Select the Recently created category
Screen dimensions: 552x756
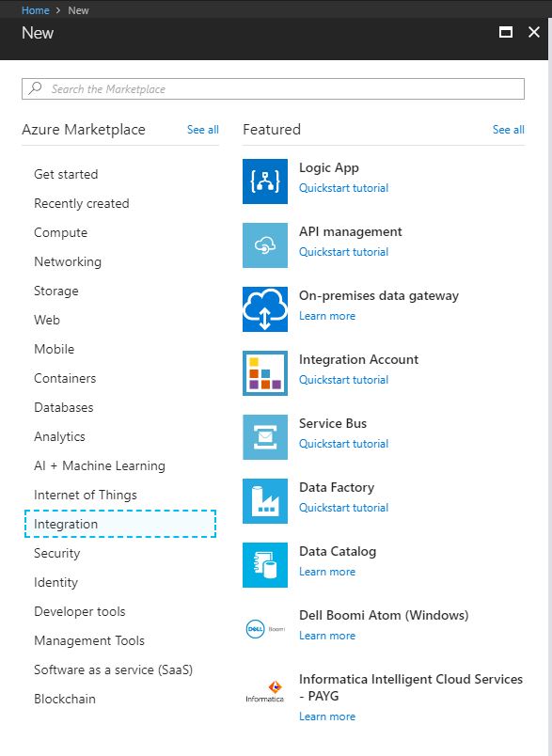pyautogui.click(x=82, y=203)
